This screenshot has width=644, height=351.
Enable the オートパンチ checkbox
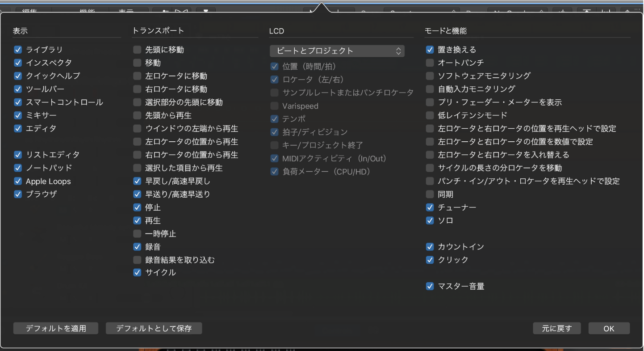pos(430,63)
